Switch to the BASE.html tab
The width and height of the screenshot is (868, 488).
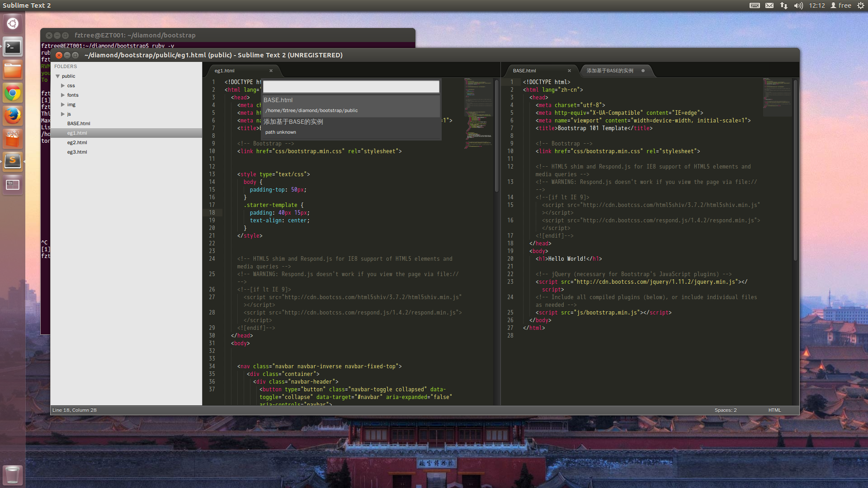point(524,71)
